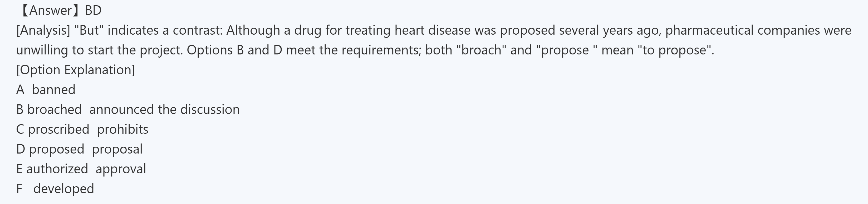The width and height of the screenshot is (868, 204).
Task: Click the word approval in option E
Action: click(x=121, y=169)
